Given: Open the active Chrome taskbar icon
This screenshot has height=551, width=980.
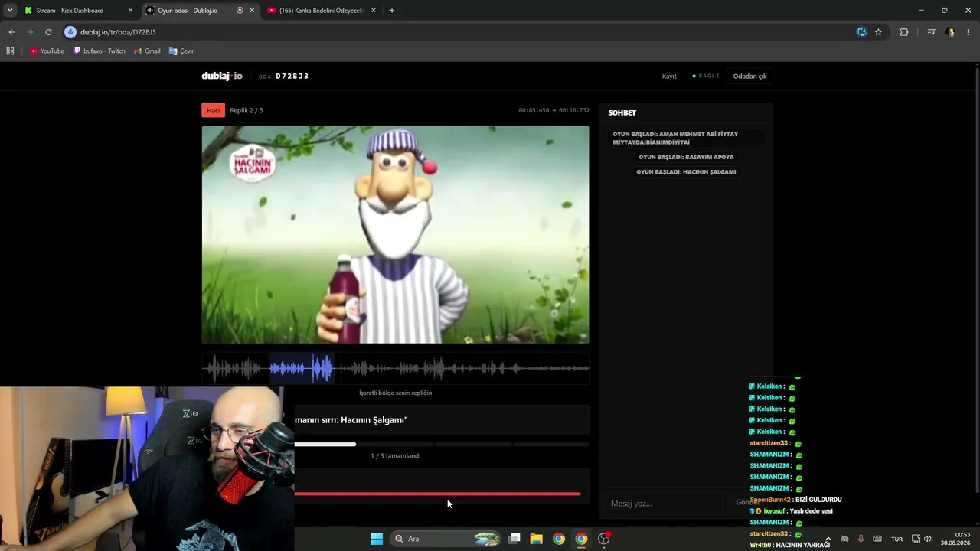Looking at the screenshot, I should tap(581, 539).
